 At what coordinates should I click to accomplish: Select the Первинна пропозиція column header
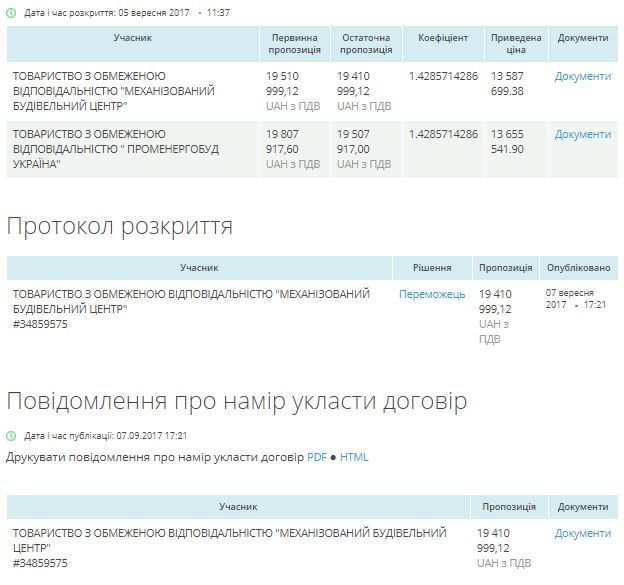click(294, 44)
